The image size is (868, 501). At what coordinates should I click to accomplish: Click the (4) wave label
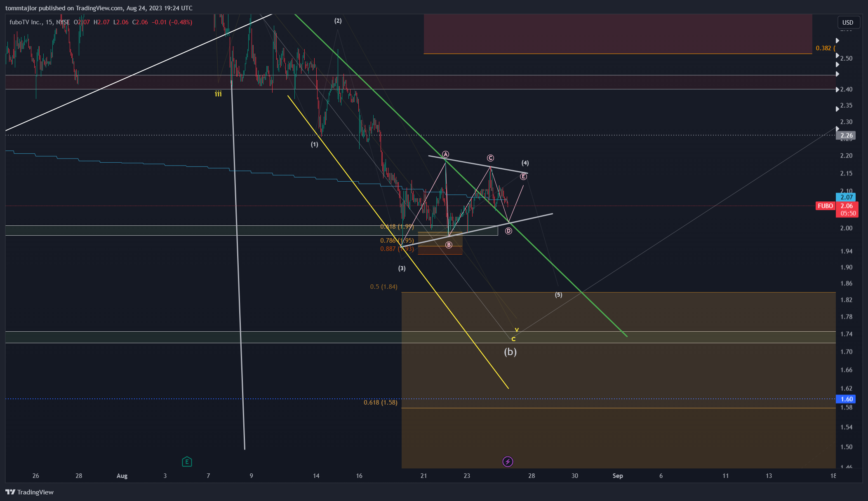(x=525, y=163)
